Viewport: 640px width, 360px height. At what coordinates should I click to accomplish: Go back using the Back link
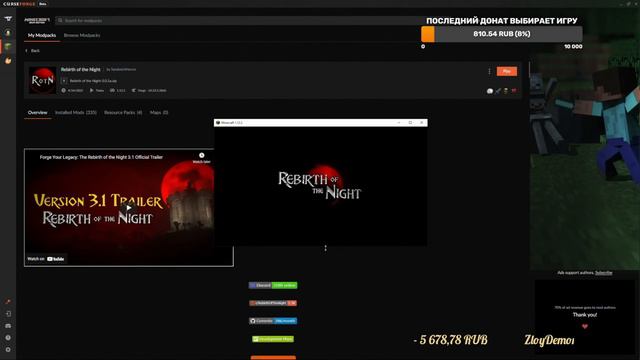coord(33,51)
